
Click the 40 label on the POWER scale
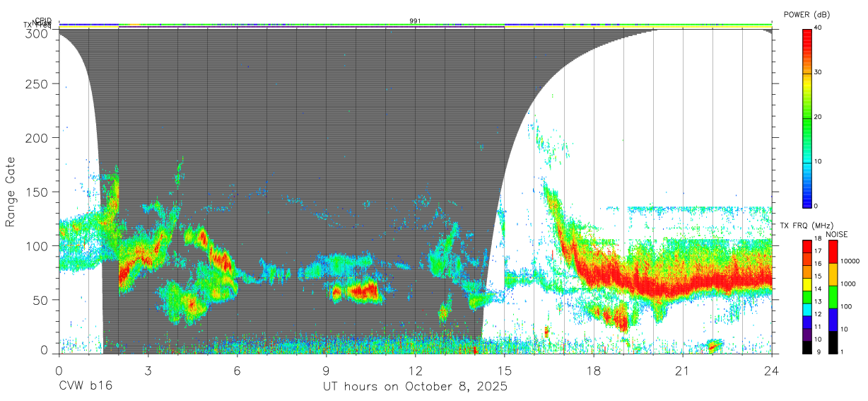(x=819, y=28)
